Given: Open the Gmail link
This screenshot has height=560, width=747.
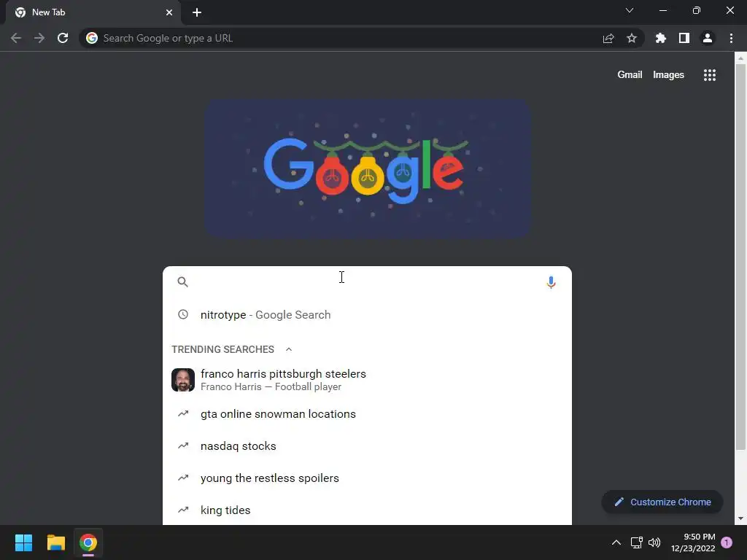Looking at the screenshot, I should [x=630, y=75].
